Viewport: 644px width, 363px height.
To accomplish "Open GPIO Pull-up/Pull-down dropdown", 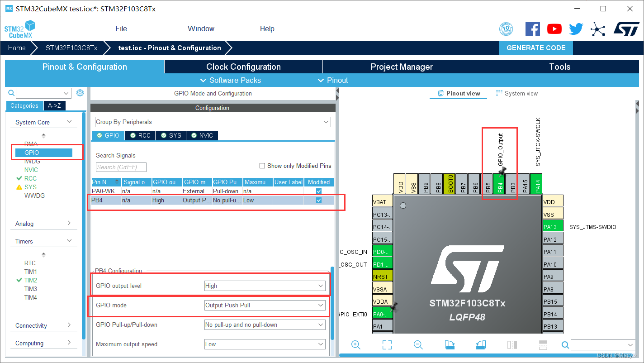I will click(265, 325).
